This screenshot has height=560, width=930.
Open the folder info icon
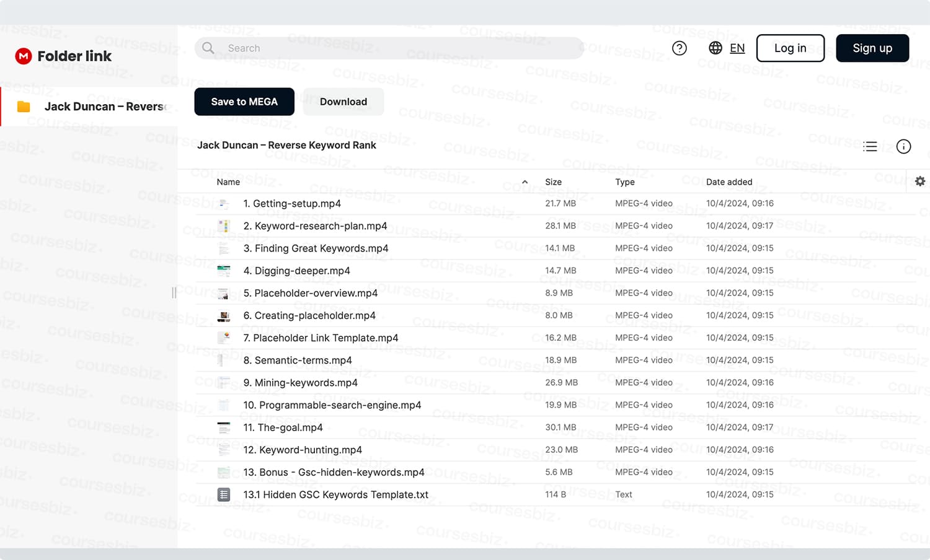903,147
